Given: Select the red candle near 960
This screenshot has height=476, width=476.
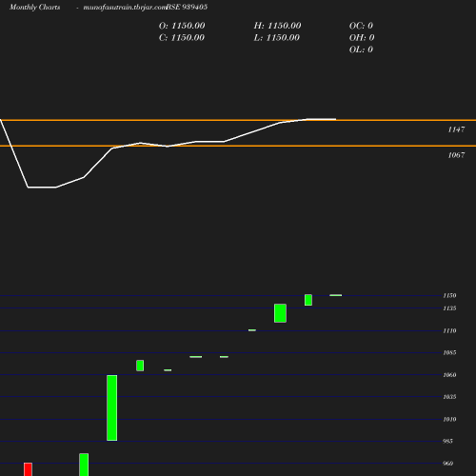Looking at the screenshot, I should click(x=28, y=469).
